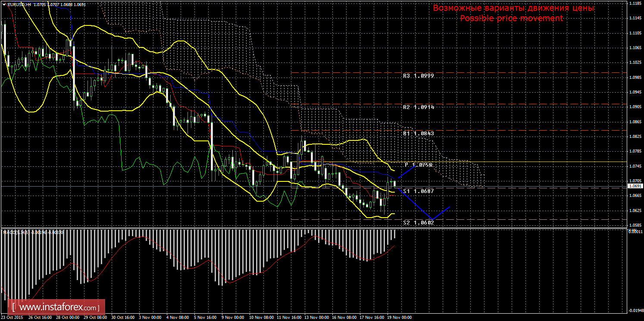This screenshot has height=321, width=644.
Task: Select the S1 1.0687 support label
Action: pos(419,191)
